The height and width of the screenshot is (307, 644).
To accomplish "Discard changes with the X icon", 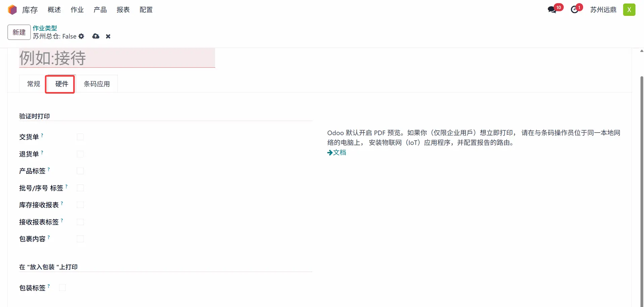I will pos(108,36).
